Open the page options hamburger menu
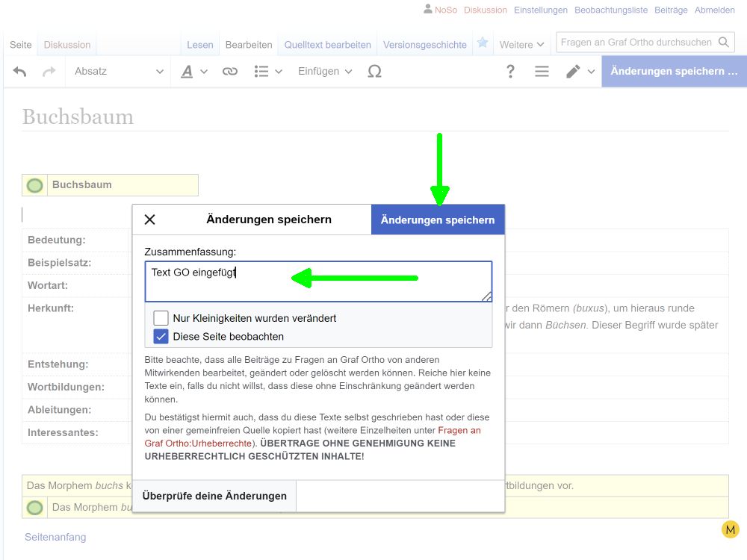 point(542,72)
